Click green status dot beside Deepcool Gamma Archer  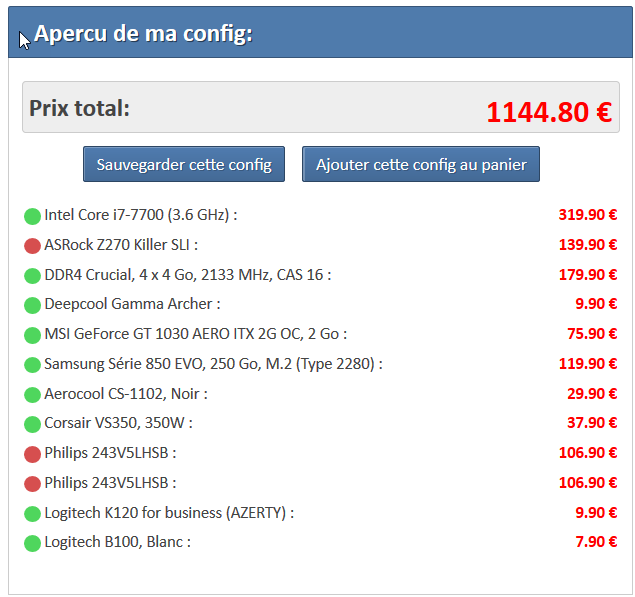click(32, 305)
